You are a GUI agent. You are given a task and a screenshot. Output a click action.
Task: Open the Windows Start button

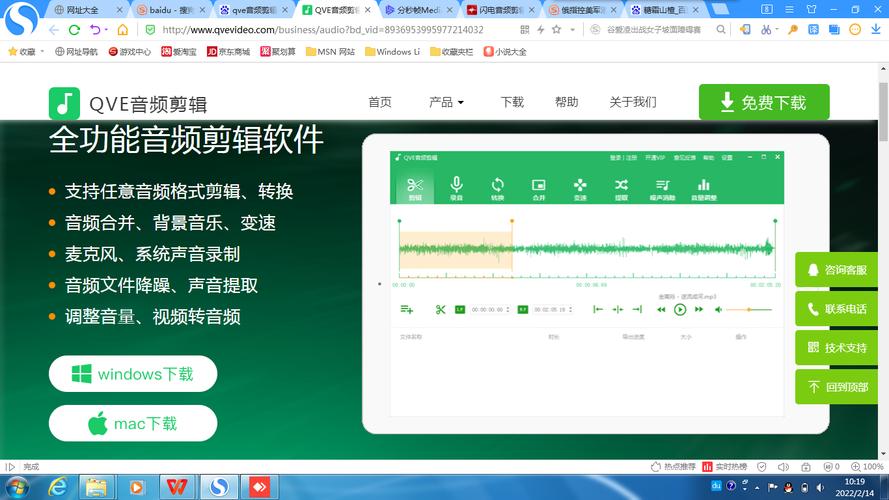pos(16,487)
